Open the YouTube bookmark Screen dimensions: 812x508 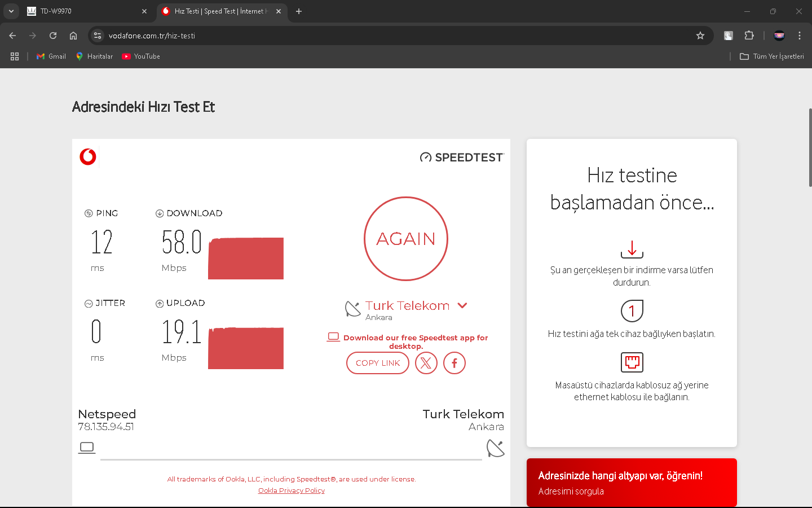pyautogui.click(x=141, y=56)
